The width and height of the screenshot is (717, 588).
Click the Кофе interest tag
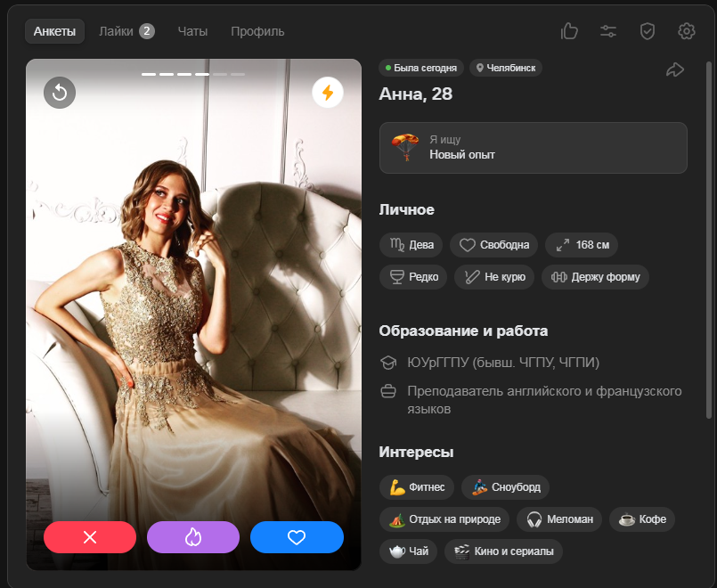point(642,519)
